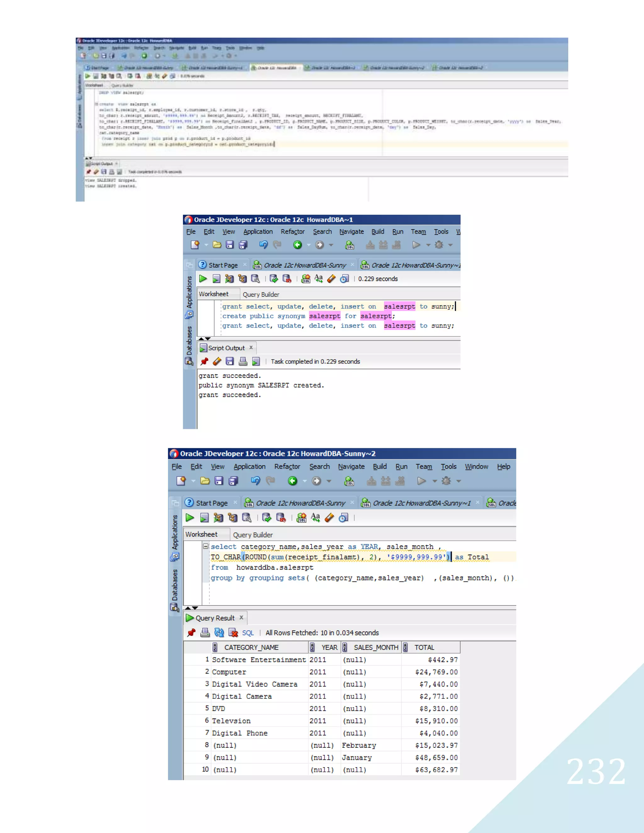
Task: Save Script Output using the disk icon in HowardDBA~1
Action: click(x=230, y=361)
